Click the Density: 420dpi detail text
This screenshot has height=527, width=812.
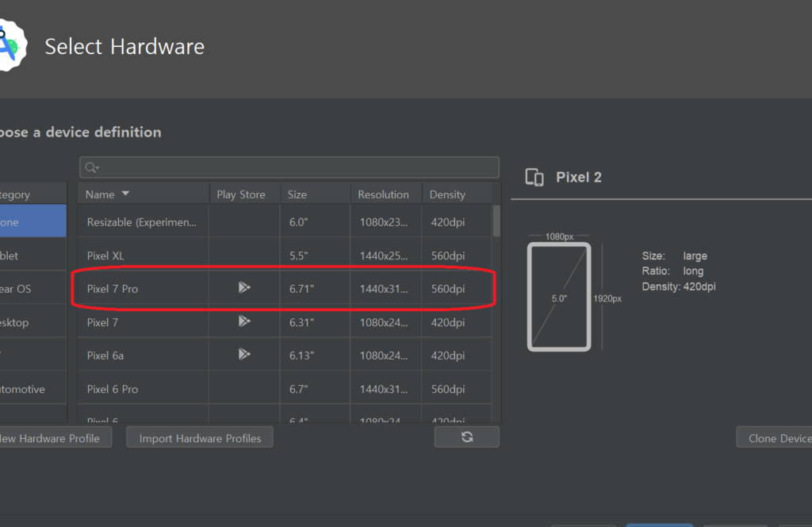click(x=679, y=287)
